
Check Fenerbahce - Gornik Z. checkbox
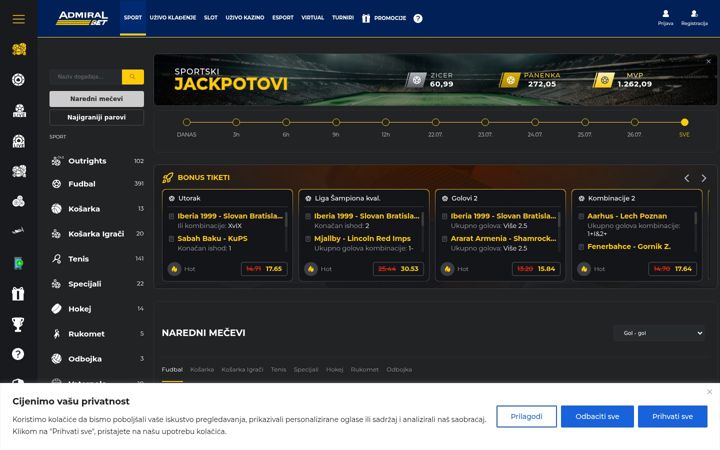point(581,247)
